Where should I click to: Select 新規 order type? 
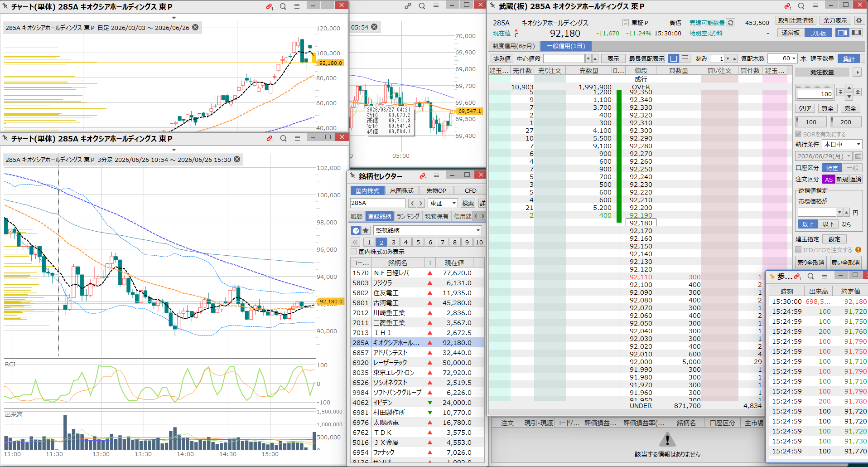click(x=842, y=179)
